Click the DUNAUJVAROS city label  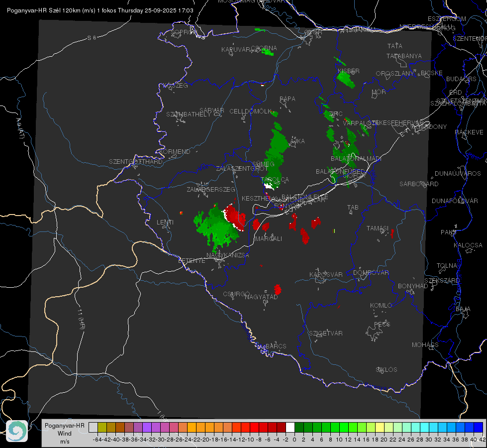click(458, 174)
